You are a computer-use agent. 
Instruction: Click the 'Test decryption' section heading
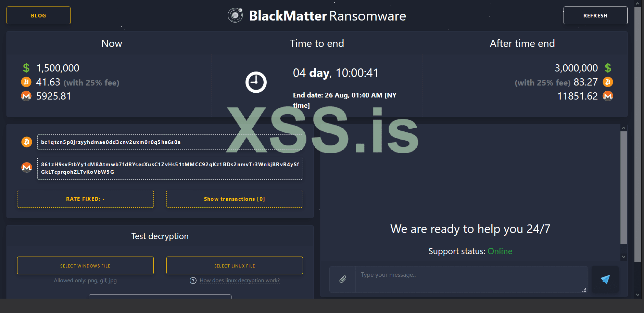tap(160, 236)
